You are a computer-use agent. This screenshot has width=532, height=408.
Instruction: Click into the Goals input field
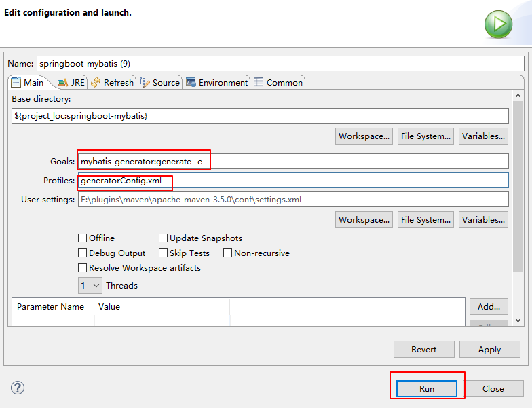point(292,162)
